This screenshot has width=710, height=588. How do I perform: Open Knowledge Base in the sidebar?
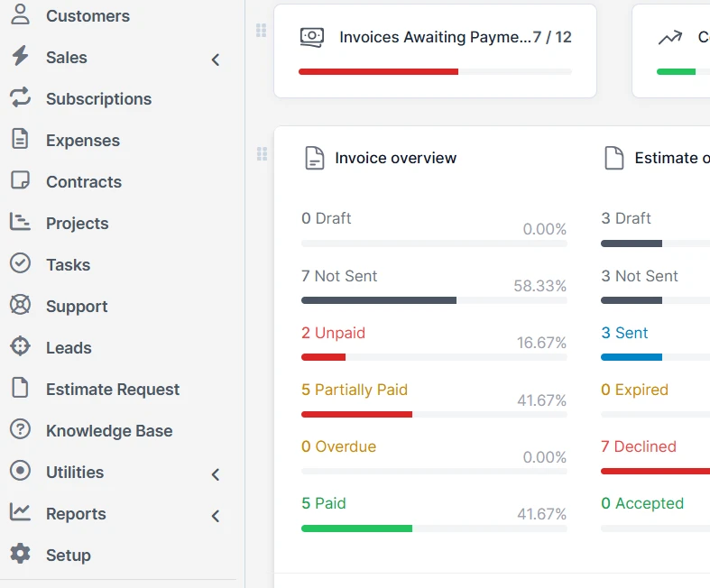(109, 431)
